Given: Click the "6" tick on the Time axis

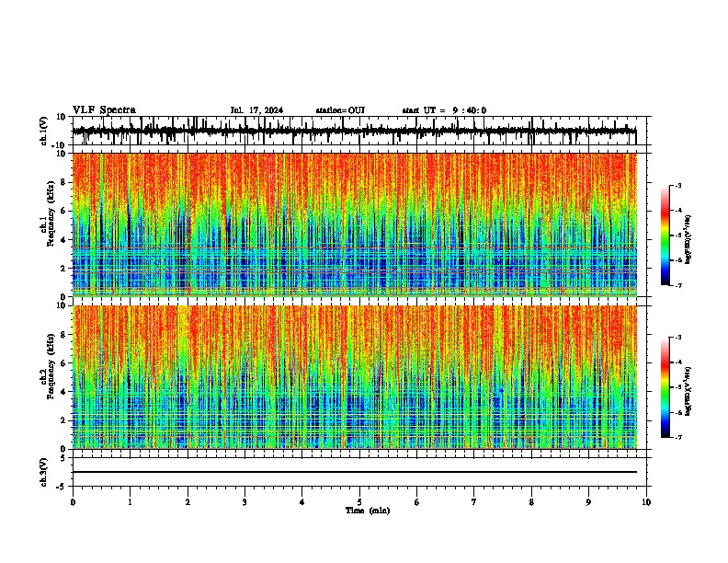Looking at the screenshot, I should click(x=417, y=502).
